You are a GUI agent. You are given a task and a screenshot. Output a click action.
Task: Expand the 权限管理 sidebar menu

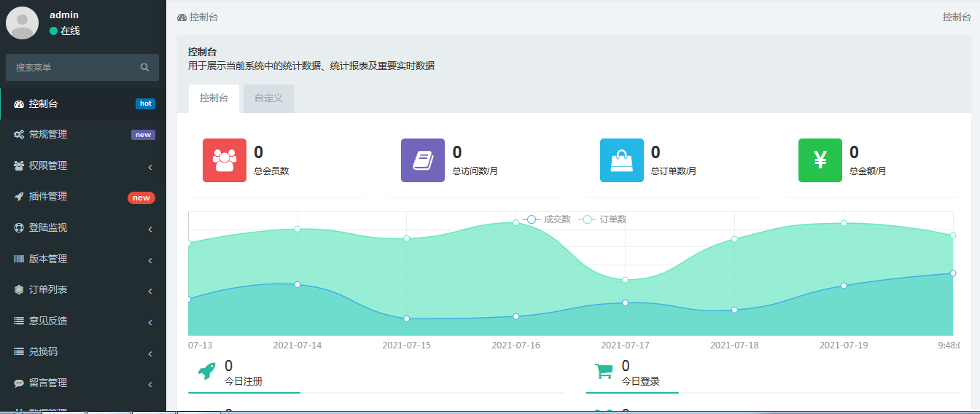tap(83, 166)
